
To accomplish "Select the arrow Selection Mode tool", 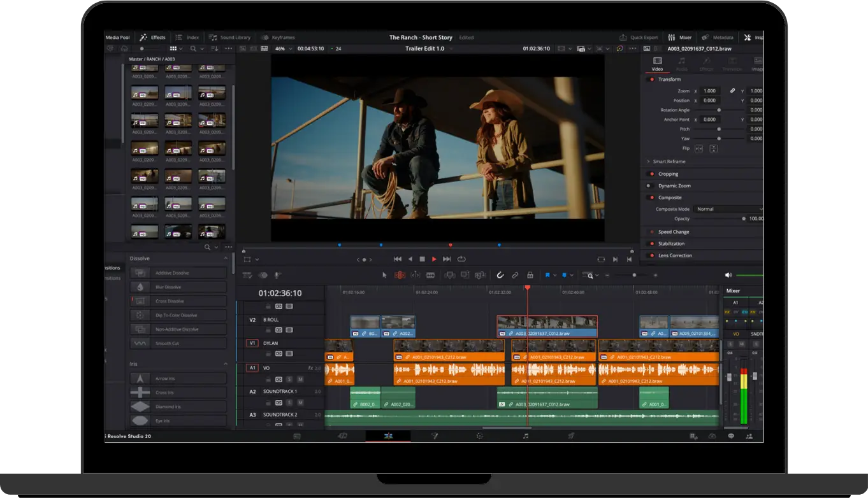I will (384, 275).
